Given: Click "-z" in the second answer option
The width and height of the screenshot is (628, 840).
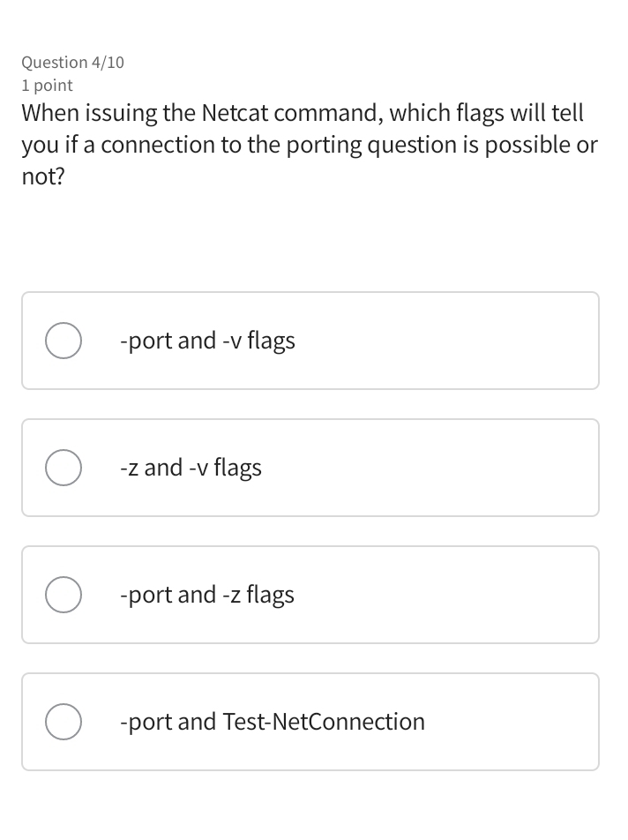Looking at the screenshot, I should click(129, 468).
